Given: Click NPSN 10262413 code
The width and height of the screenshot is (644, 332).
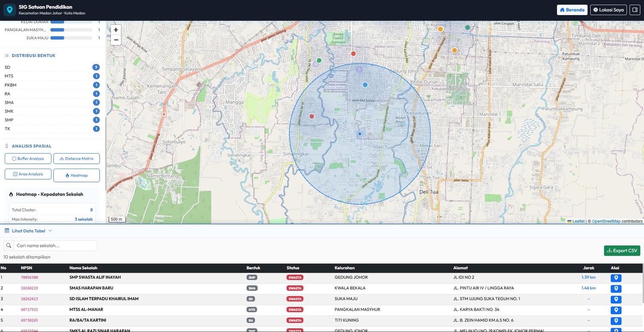Looking at the screenshot, I should coord(30,299).
